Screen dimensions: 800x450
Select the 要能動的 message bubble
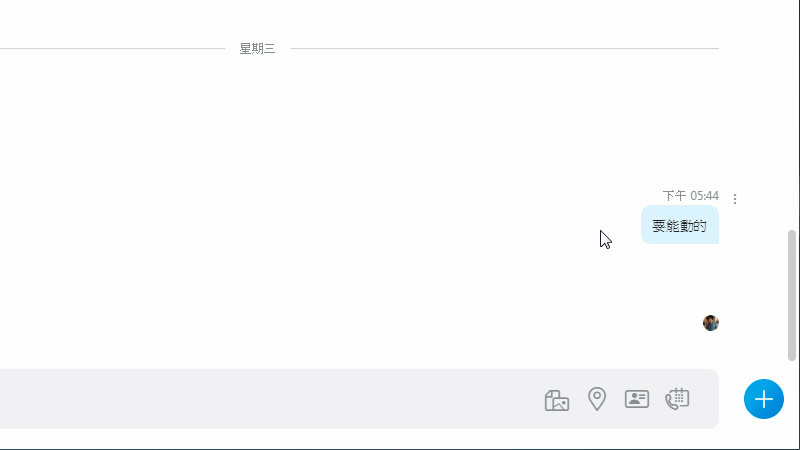pyautogui.click(x=680, y=226)
